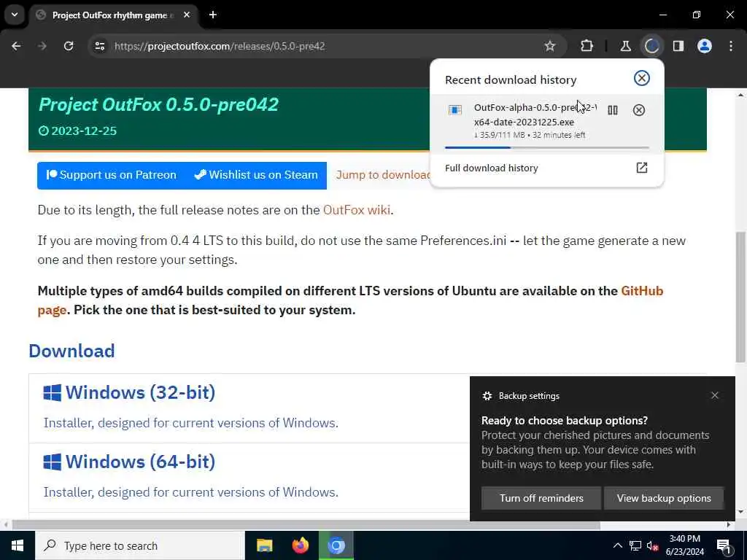Click Support us on Patreon button
The height and width of the screenshot is (560, 747).
coord(112,175)
